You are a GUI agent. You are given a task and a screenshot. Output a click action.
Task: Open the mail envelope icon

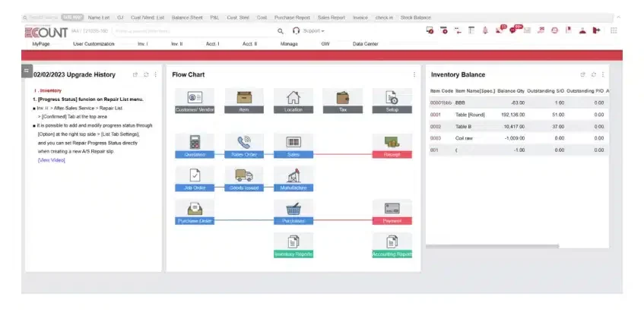(528, 30)
